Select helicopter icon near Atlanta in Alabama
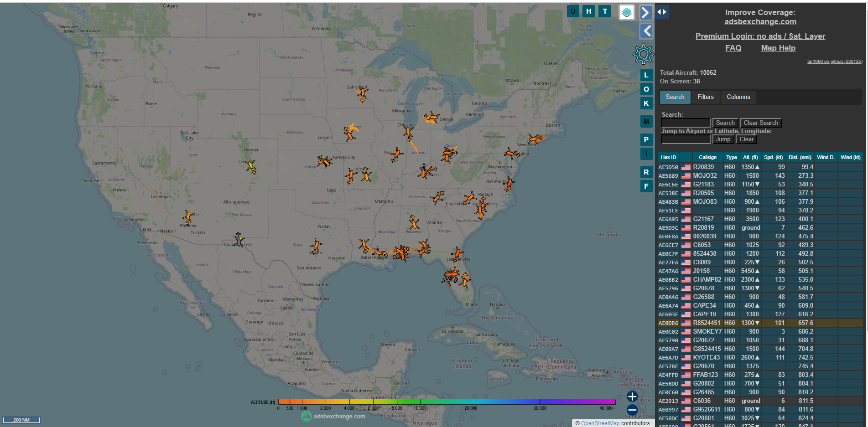Screen dimensions: 868x427 [414, 222]
